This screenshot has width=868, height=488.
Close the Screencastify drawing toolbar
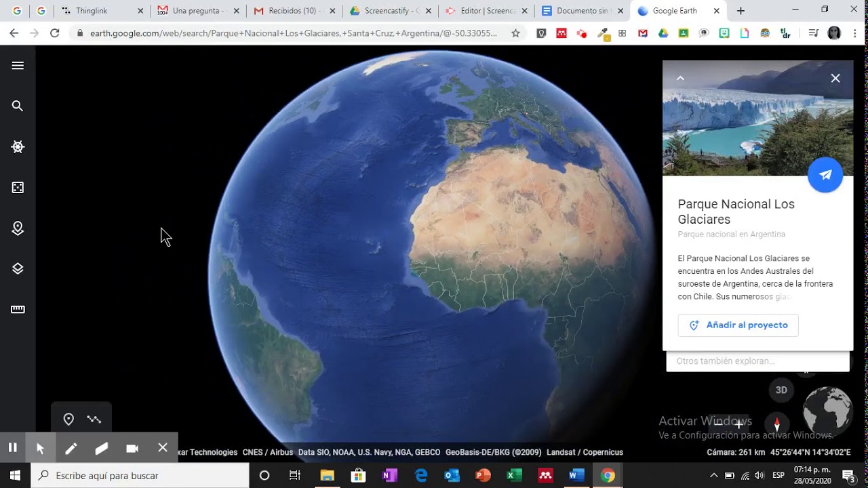pyautogui.click(x=163, y=447)
